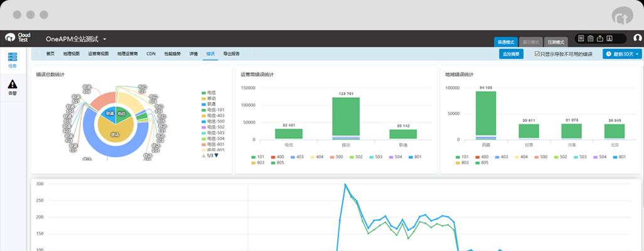Toggle 803 legend in 运营商错误统计 chart

(259, 163)
